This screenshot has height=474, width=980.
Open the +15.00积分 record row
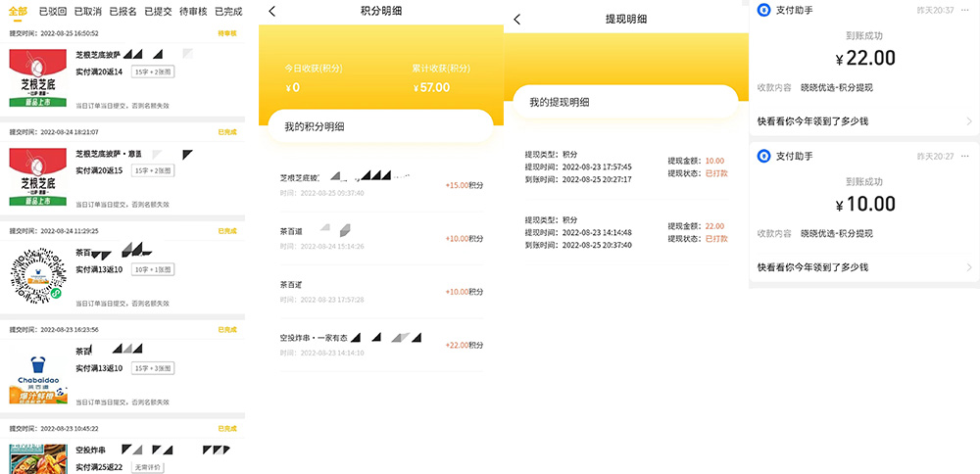click(x=381, y=185)
